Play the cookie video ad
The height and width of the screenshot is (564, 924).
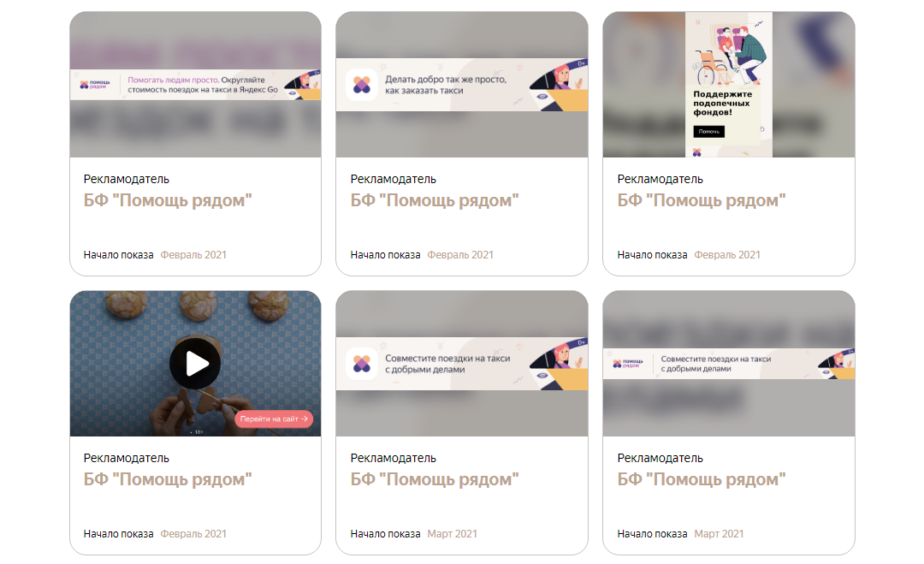tap(195, 364)
